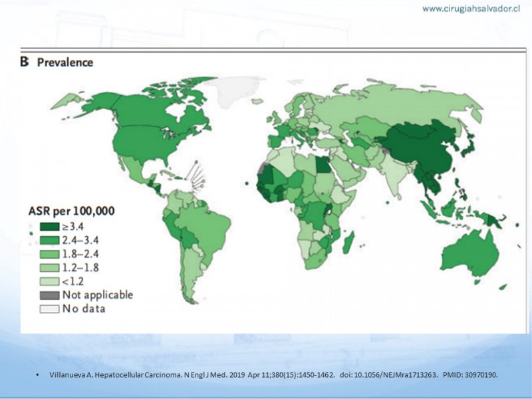Pick the lightest green <1.2 legend swatch

[49, 281]
